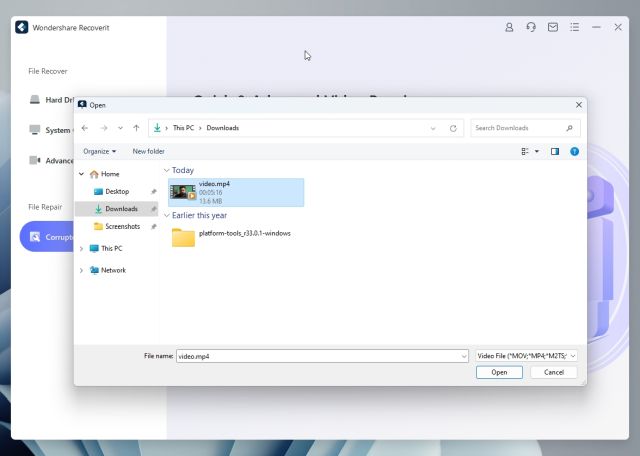Collapse the Today group

(167, 170)
